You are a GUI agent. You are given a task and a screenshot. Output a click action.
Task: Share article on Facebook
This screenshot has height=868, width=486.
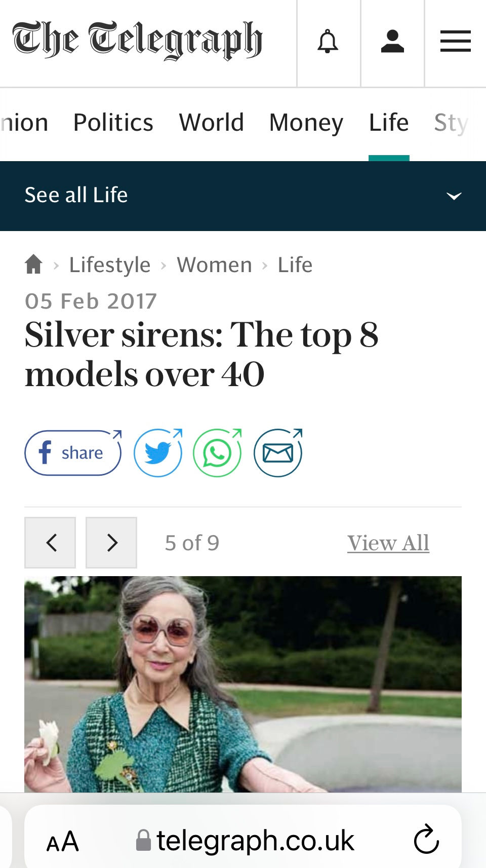tap(73, 452)
